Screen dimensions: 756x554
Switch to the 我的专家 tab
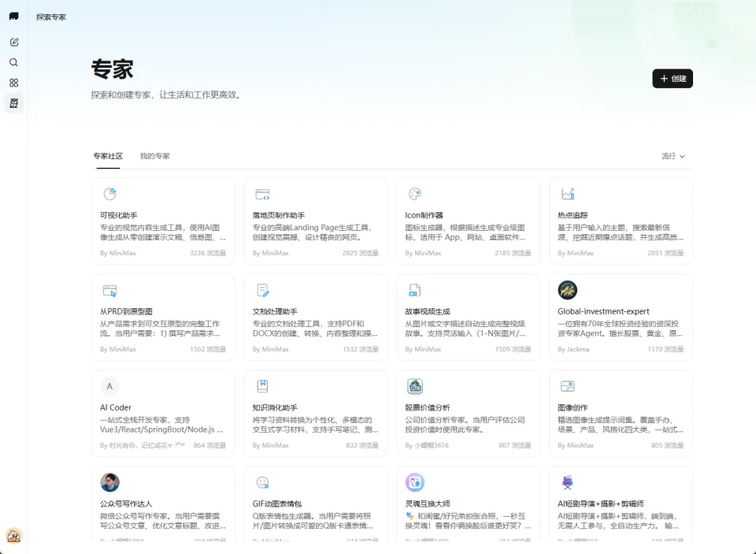(x=154, y=156)
